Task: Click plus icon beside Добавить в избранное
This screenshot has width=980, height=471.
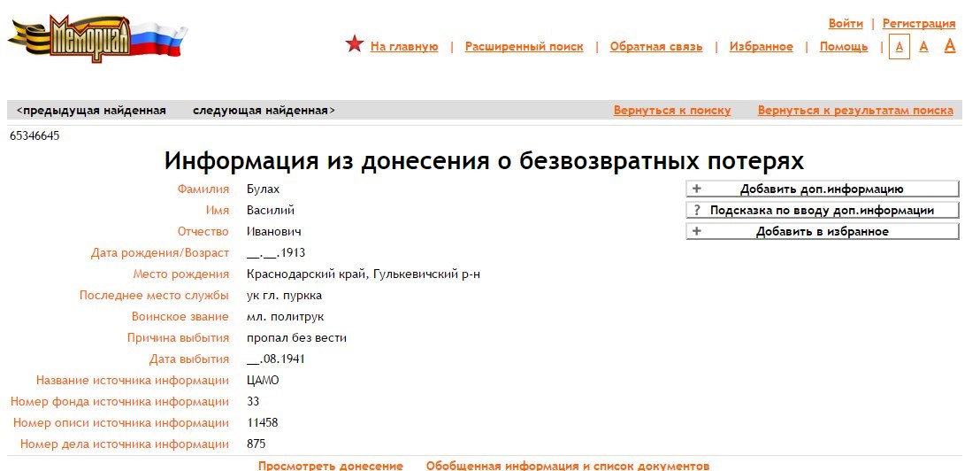Action: point(697,231)
